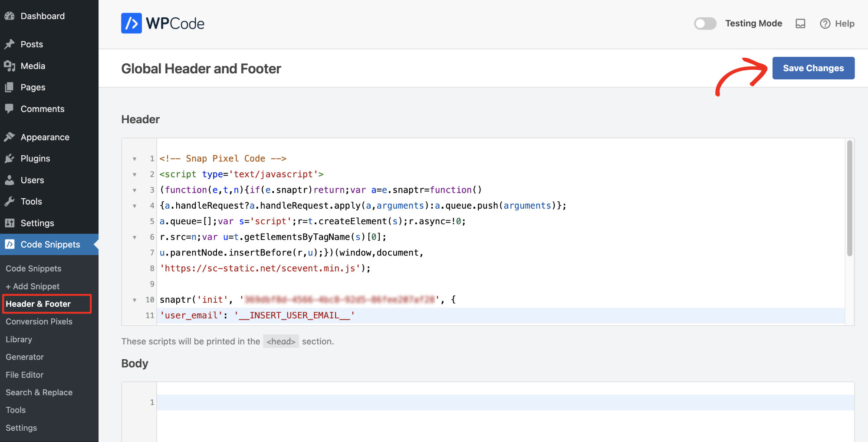Open highlighted Code Snippets menu item
This screenshot has height=442, width=868.
(49, 244)
